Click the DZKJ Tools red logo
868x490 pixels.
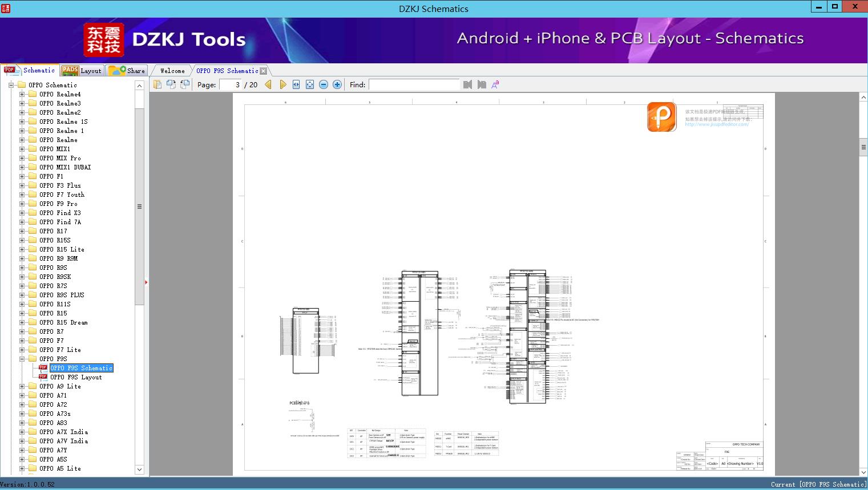[x=104, y=40]
